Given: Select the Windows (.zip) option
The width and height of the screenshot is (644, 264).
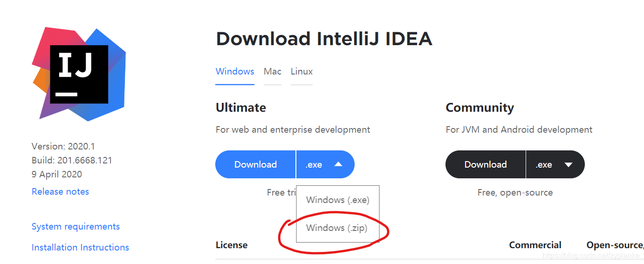Looking at the screenshot, I should coord(337,228).
